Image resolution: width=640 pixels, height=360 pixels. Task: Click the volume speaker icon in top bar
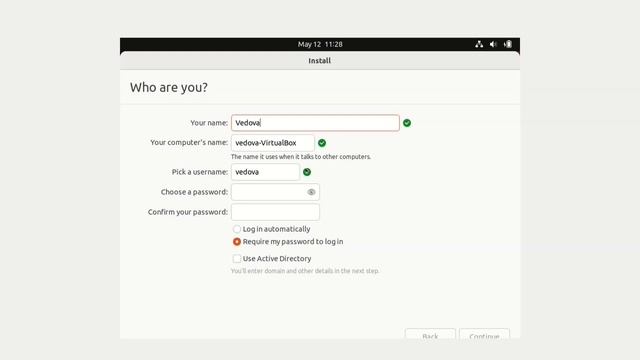tap(493, 44)
